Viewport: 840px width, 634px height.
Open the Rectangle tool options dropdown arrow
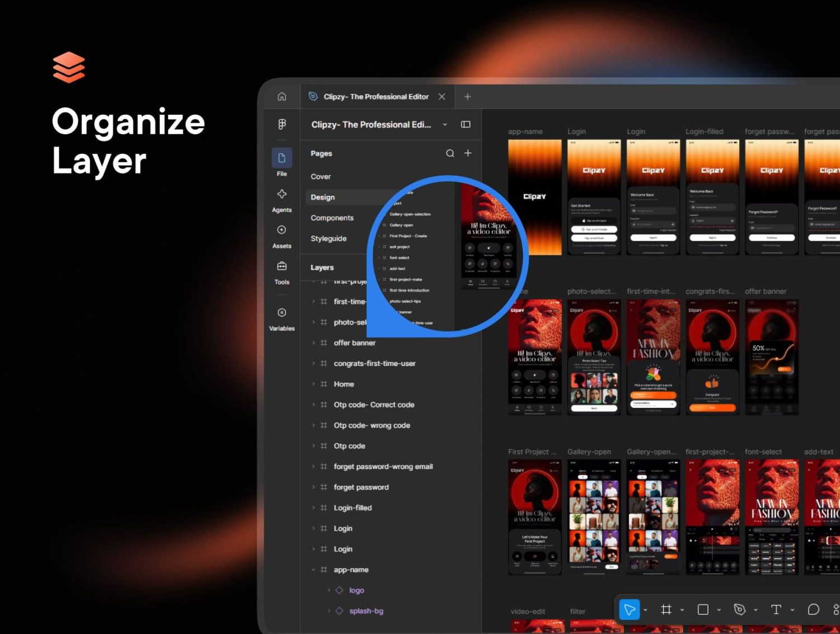tap(718, 610)
